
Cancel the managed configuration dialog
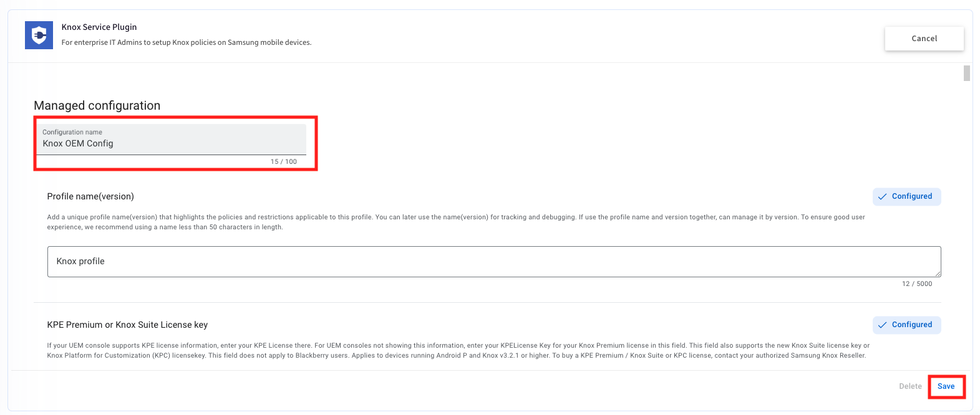[924, 39]
